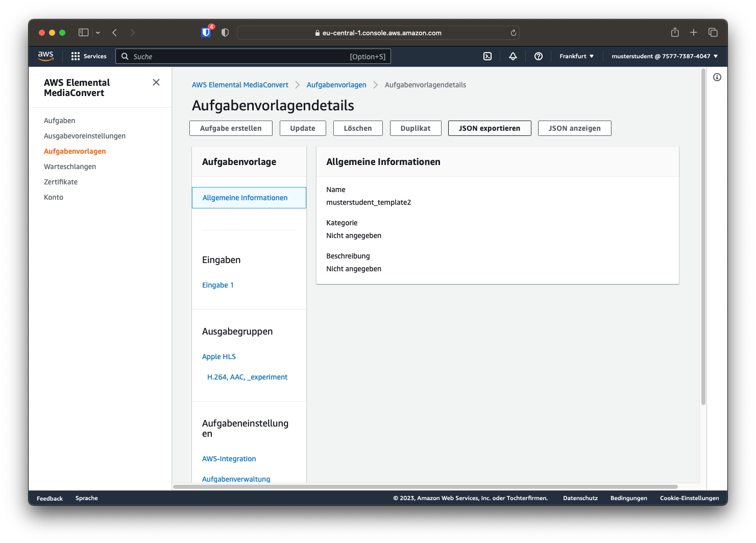Open Ausgabevoreinstellungen in the sidebar
Image resolution: width=756 pixels, height=543 pixels.
pos(85,136)
